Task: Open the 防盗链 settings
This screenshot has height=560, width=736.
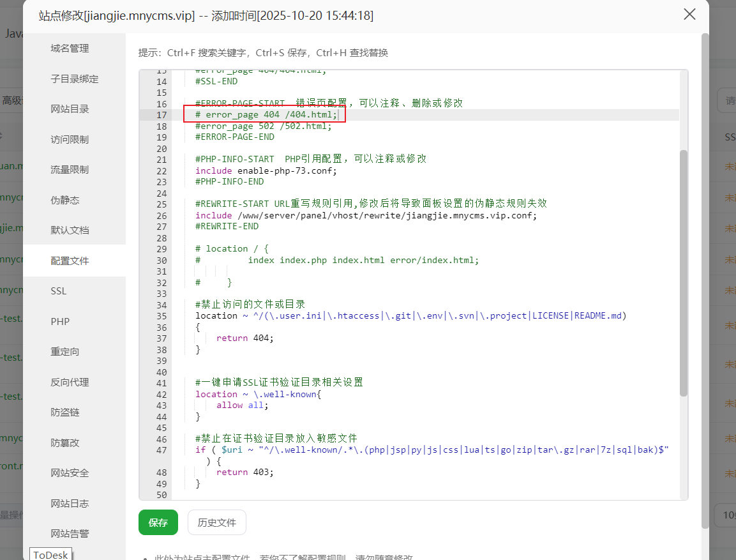Action: point(65,412)
